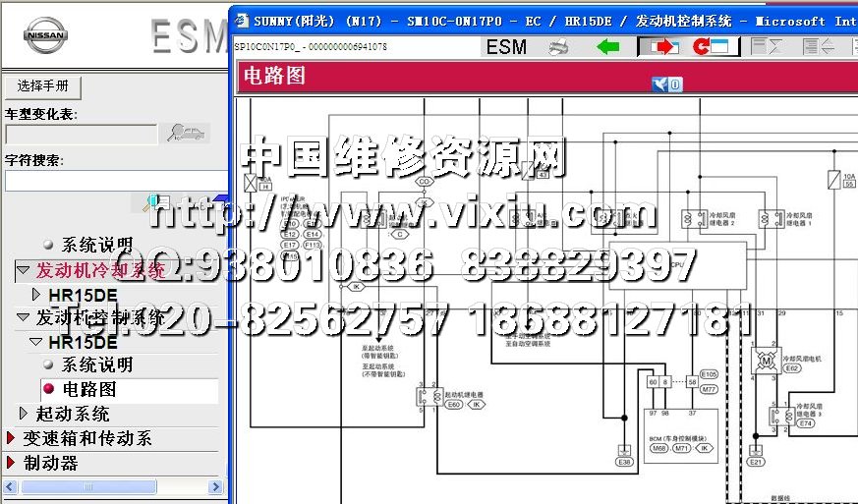
Task: Expand the 起动系统 node
Action: (24, 414)
